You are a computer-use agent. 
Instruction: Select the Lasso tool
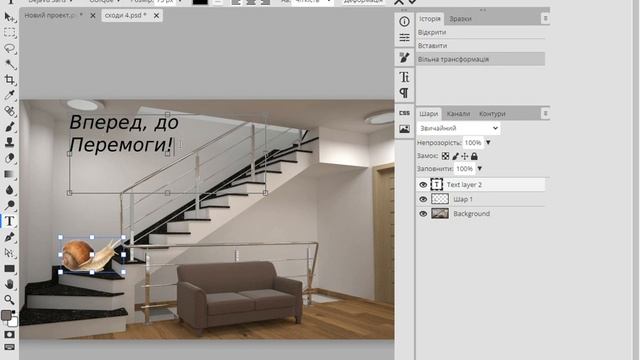click(9, 48)
